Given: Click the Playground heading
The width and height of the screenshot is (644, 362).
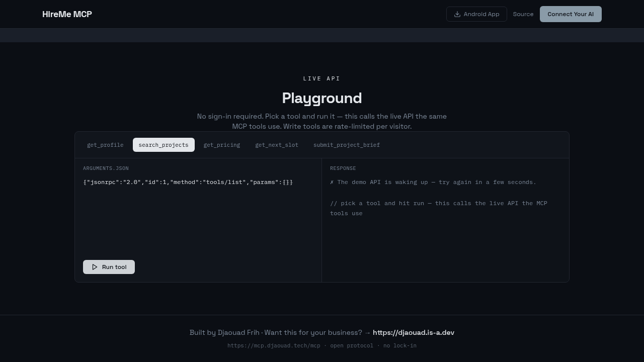Looking at the screenshot, I should click(322, 98).
